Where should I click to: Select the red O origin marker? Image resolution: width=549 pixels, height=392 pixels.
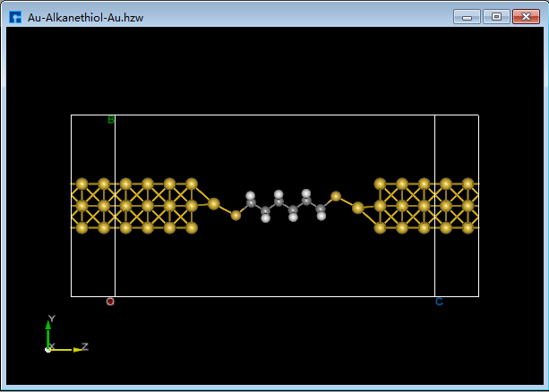(x=110, y=302)
